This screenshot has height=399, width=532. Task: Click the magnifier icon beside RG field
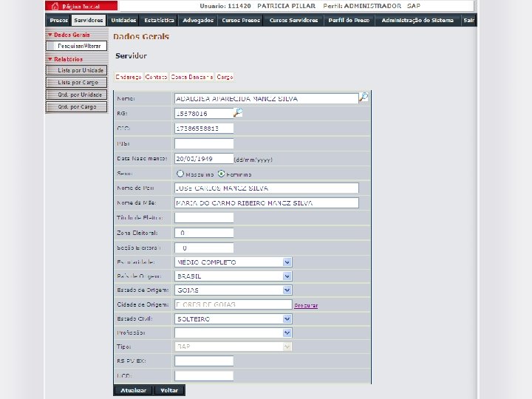point(238,112)
